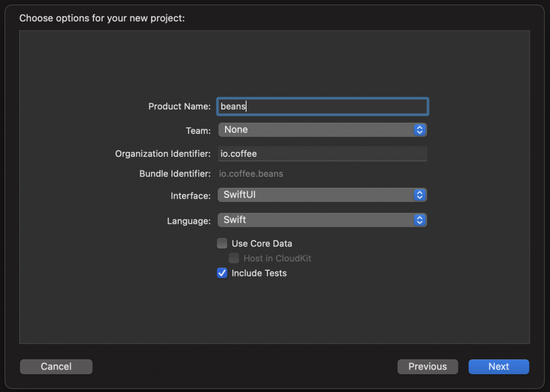Click the blue chevron on Language popup
The image size is (550, 392).
pyautogui.click(x=419, y=220)
